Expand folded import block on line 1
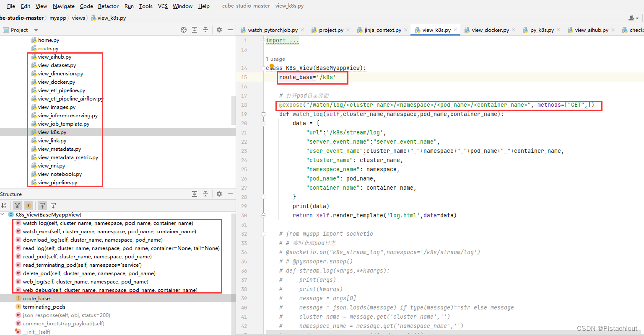The height and width of the screenshot is (335, 644). [x=263, y=41]
